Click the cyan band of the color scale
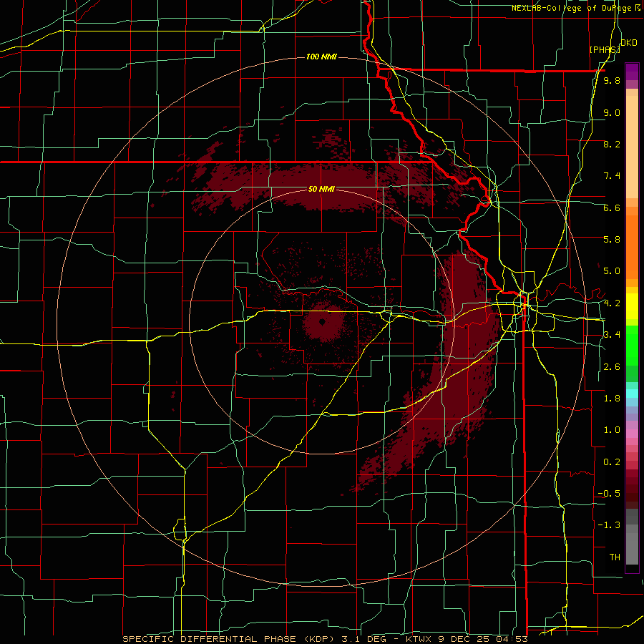The width and height of the screenshot is (644, 644). tap(632, 394)
